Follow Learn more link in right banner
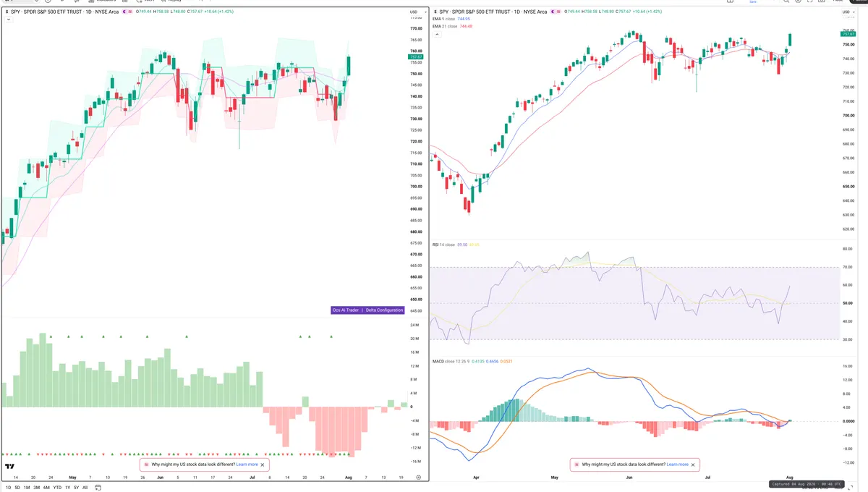 pos(677,465)
